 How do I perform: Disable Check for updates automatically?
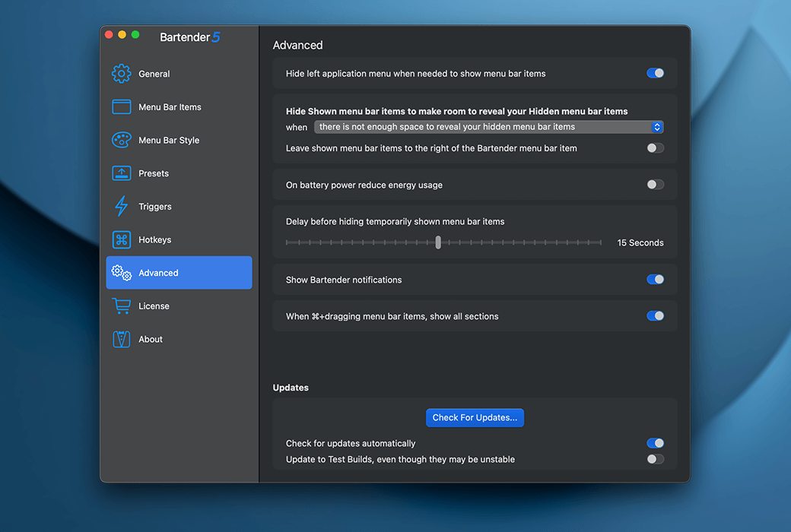point(655,443)
